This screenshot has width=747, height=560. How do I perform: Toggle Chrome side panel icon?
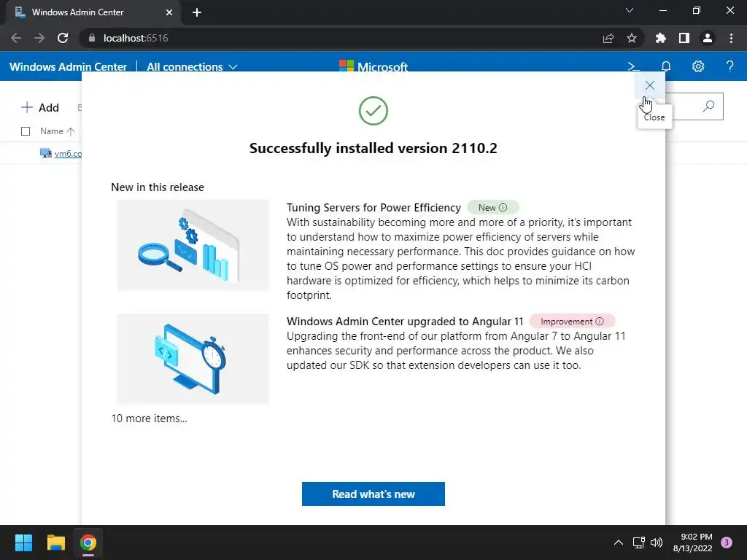coord(684,38)
